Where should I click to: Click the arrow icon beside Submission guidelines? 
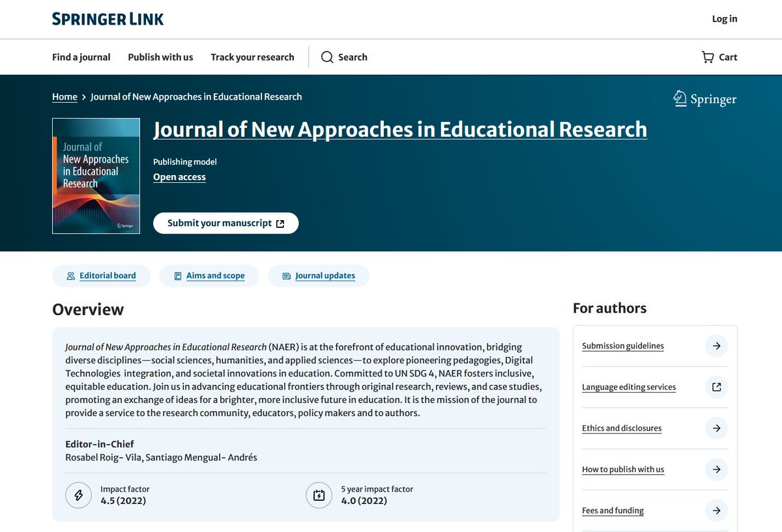coord(716,346)
